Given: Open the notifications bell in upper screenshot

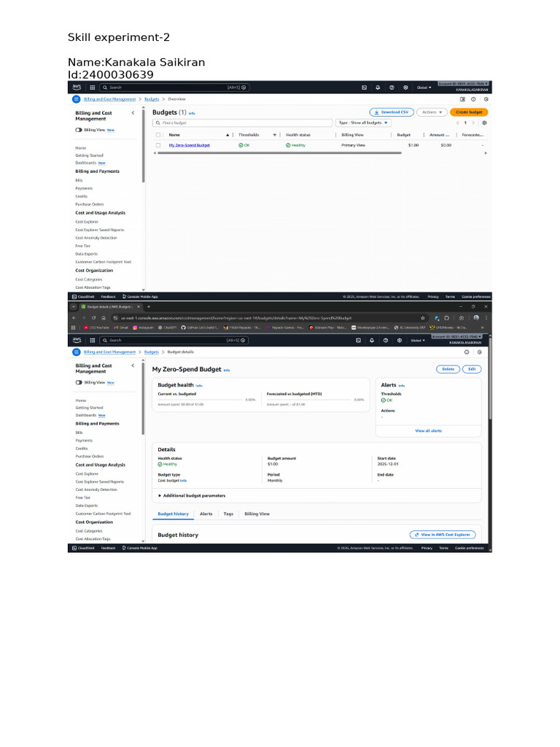Looking at the screenshot, I should [x=378, y=88].
